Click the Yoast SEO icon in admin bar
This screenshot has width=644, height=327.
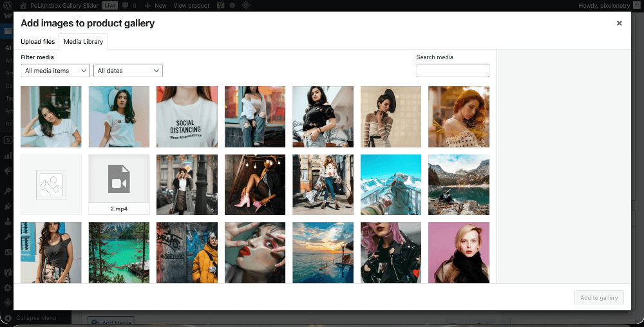click(220, 5)
